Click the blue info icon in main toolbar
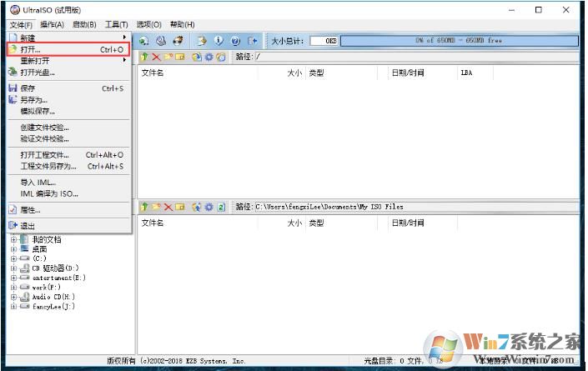 click(x=219, y=41)
